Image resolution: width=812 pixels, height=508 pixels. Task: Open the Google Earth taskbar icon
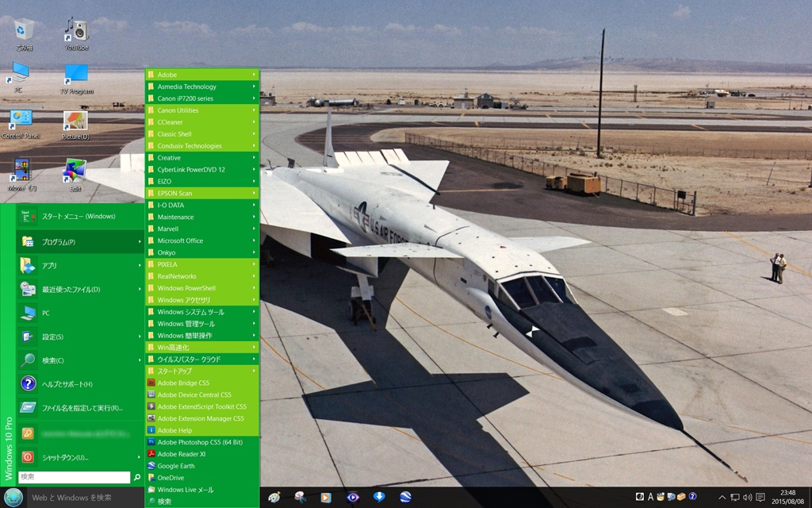pos(405,497)
